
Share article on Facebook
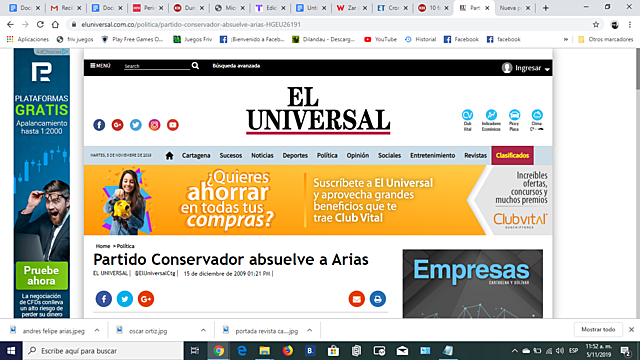104,299
